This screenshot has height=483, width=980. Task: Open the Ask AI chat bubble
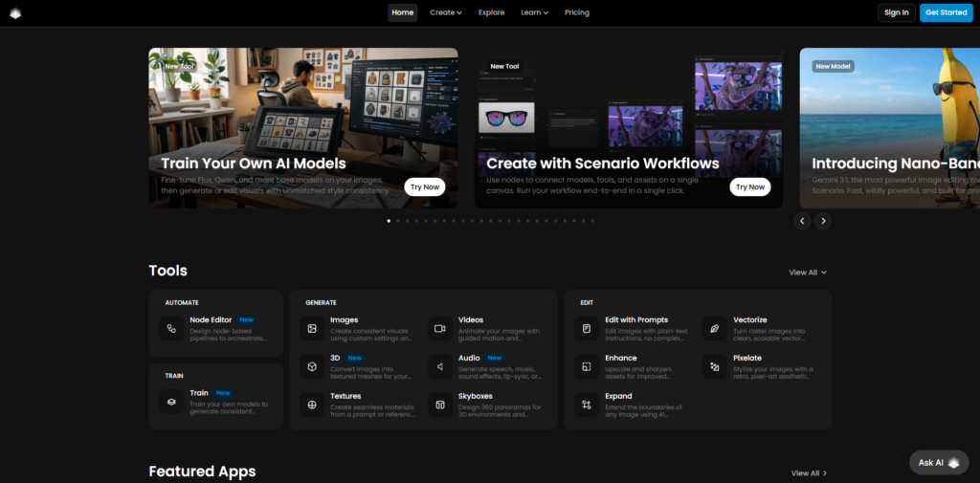[x=938, y=463]
